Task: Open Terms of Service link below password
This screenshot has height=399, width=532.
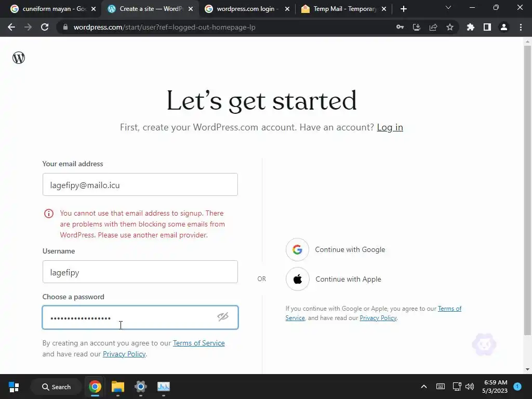Action: [x=199, y=343]
